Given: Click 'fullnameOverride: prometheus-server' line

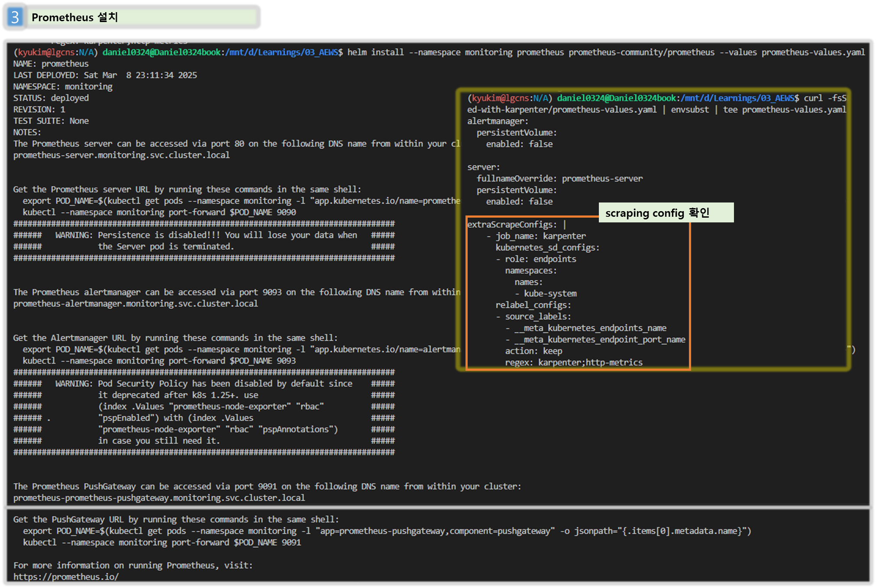Looking at the screenshot, I should click(559, 179).
